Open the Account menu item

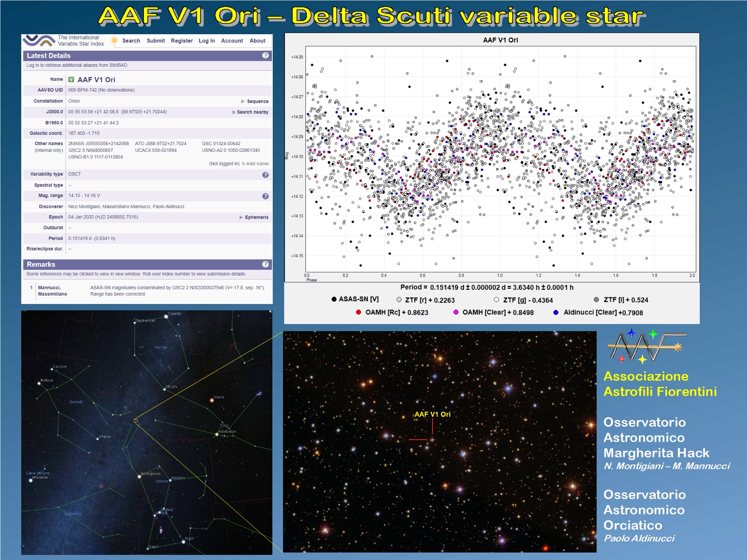coord(232,41)
